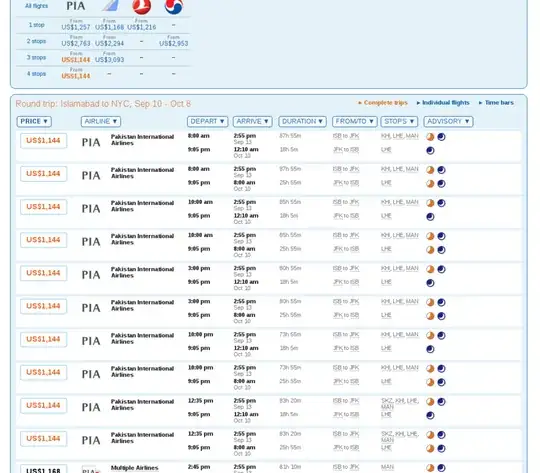The height and width of the screenshot is (473, 540).
Task: Click US$1,168 one-stop fare link
Action: [110, 27]
